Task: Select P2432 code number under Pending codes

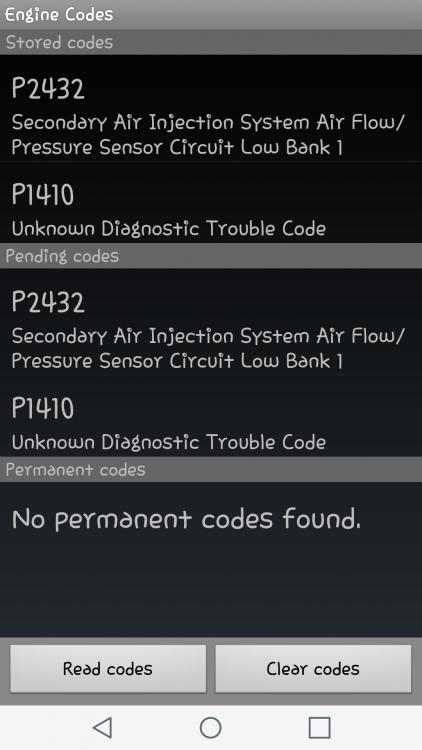Action: click(48, 302)
